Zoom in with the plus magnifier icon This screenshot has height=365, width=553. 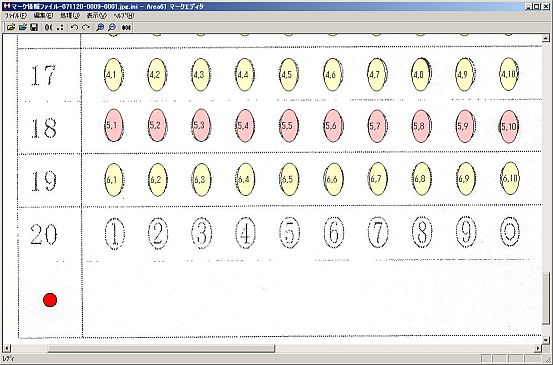click(100, 27)
